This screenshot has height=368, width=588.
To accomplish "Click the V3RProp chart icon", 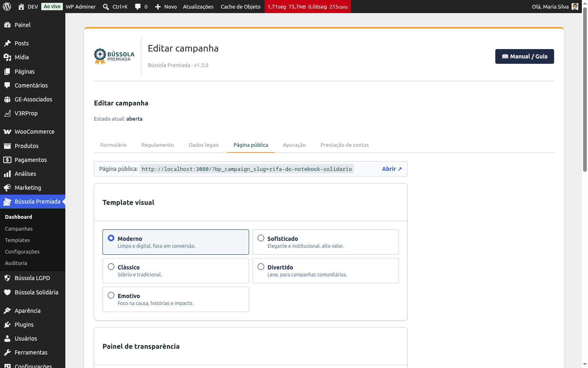I will [x=7, y=113].
